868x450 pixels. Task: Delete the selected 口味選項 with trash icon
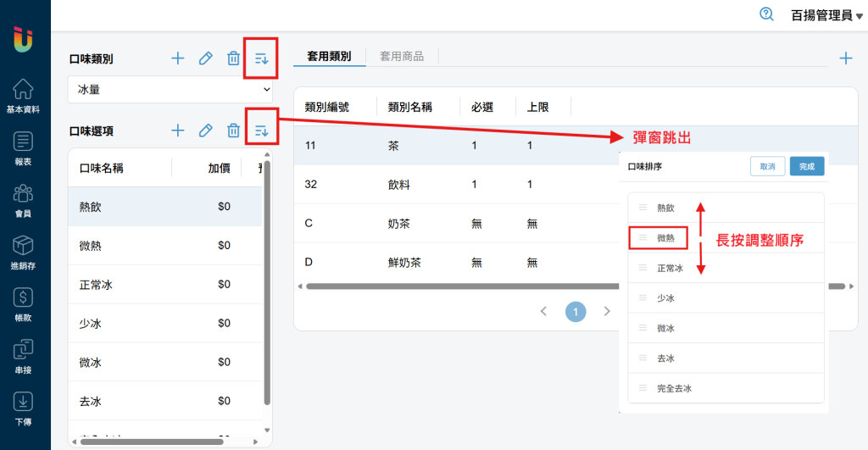233,131
